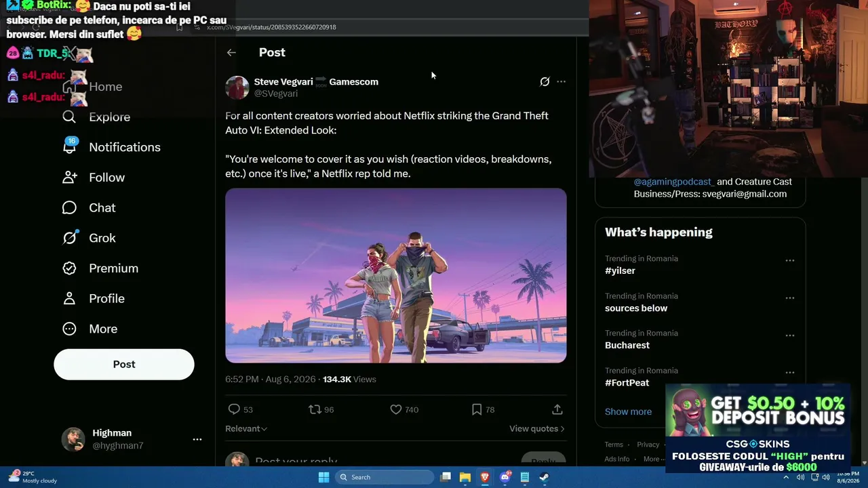Viewport: 868px width, 488px height.
Task: Open the Bucharest trending topic
Action: coord(627,345)
